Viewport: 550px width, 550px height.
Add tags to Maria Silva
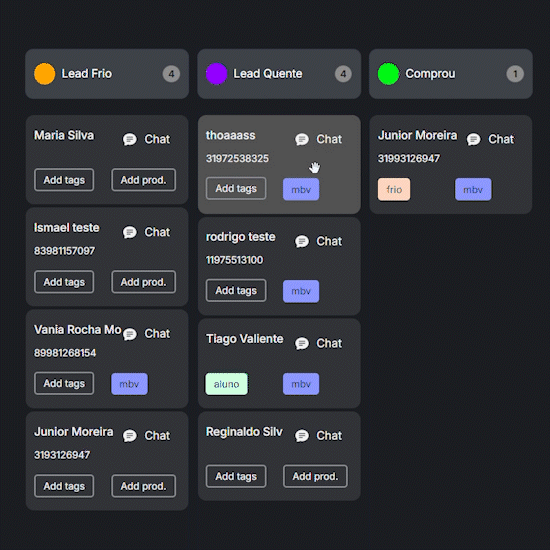(64, 180)
